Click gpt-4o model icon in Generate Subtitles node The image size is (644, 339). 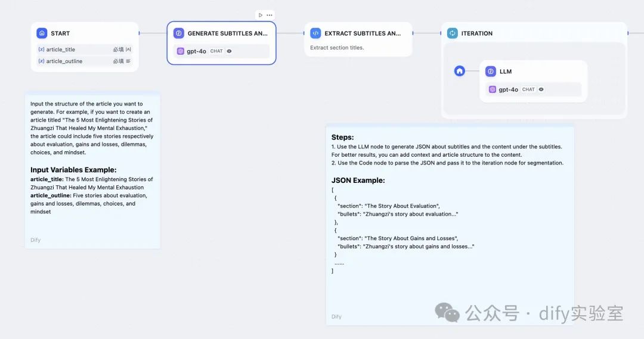[x=181, y=51]
